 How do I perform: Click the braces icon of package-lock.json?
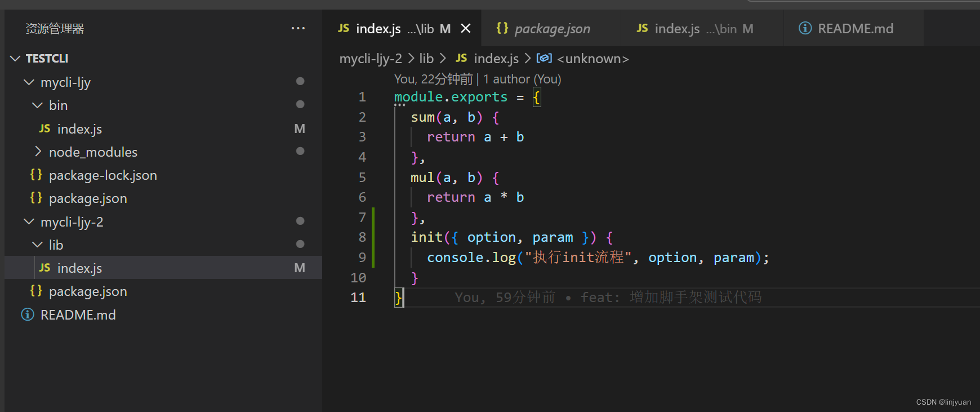(36, 175)
